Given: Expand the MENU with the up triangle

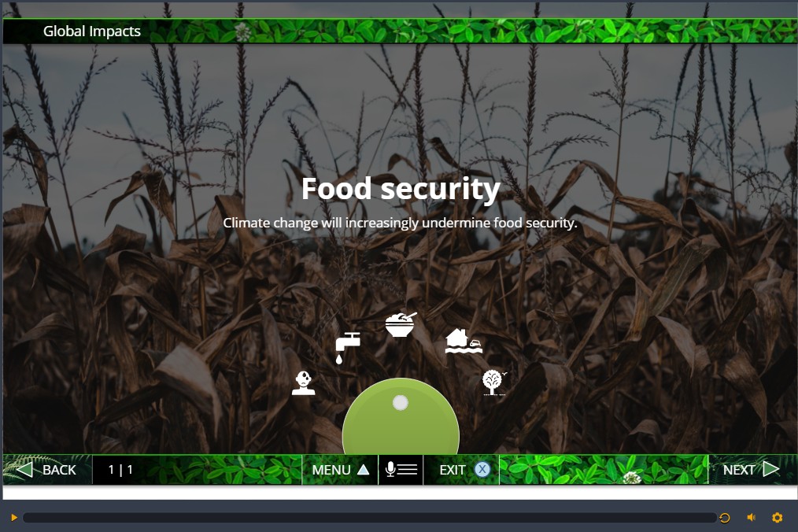Looking at the screenshot, I should [x=364, y=469].
